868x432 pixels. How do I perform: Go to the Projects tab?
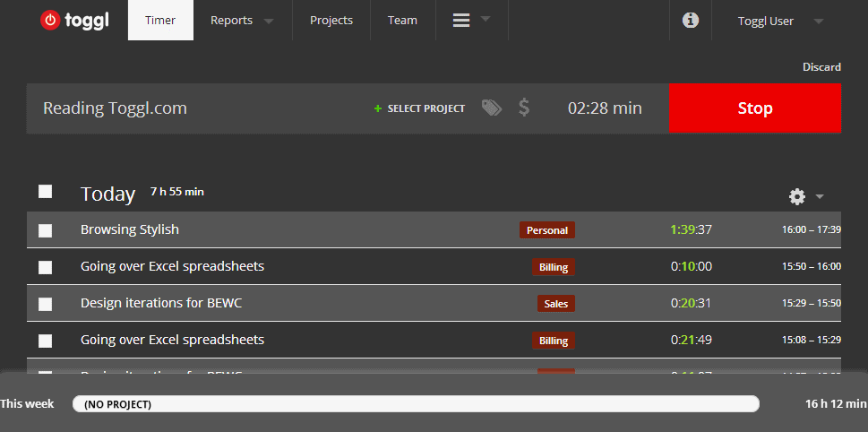(x=331, y=21)
